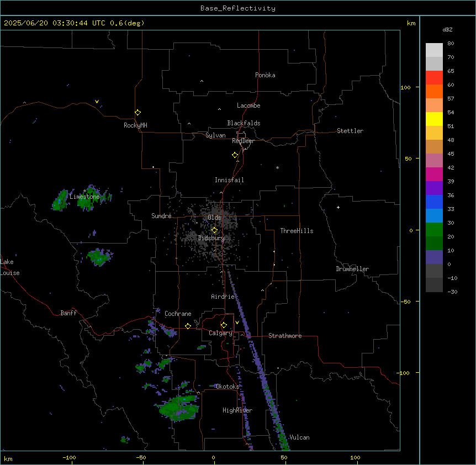476x465 pixels.
Task: Select the Drumheller label
Action: [352, 269]
